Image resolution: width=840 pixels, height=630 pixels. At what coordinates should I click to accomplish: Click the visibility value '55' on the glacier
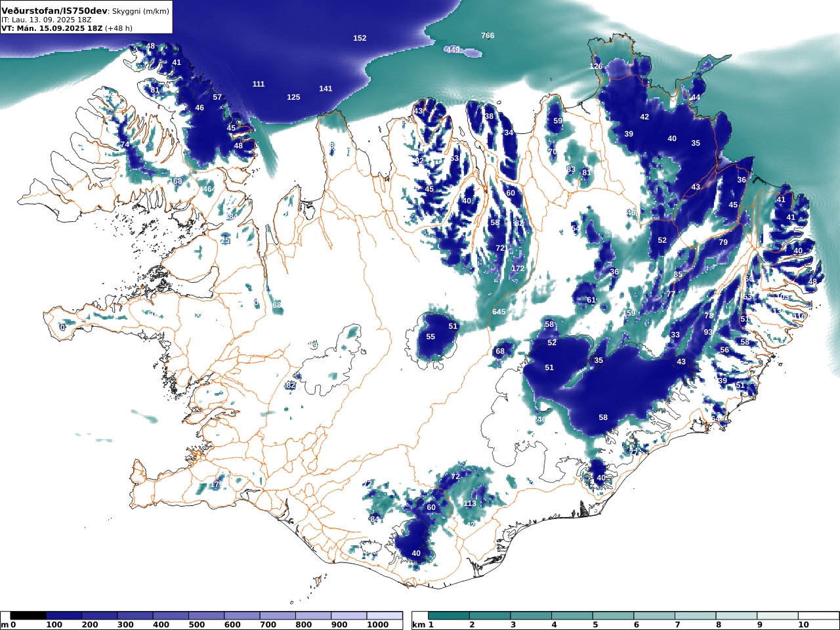click(430, 337)
